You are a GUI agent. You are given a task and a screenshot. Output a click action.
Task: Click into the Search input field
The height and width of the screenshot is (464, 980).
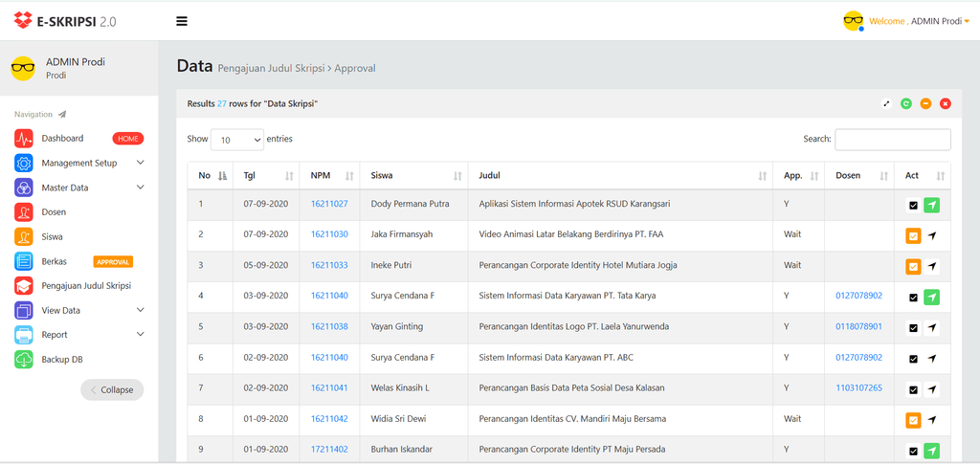893,140
